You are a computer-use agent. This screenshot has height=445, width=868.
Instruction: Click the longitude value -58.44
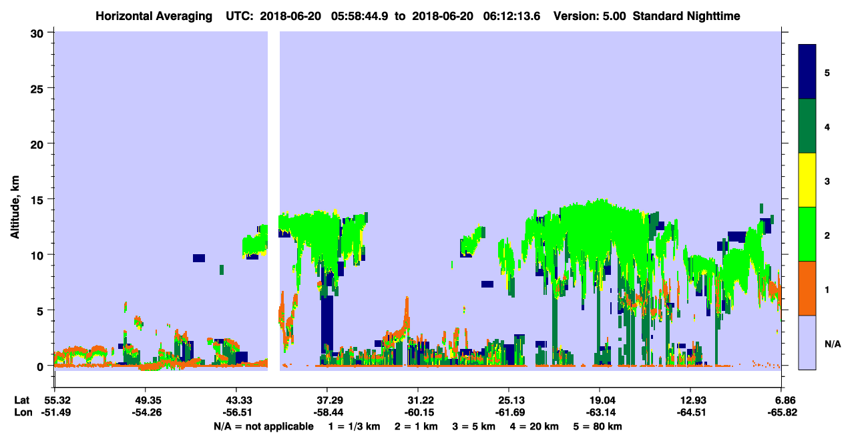tap(327, 412)
